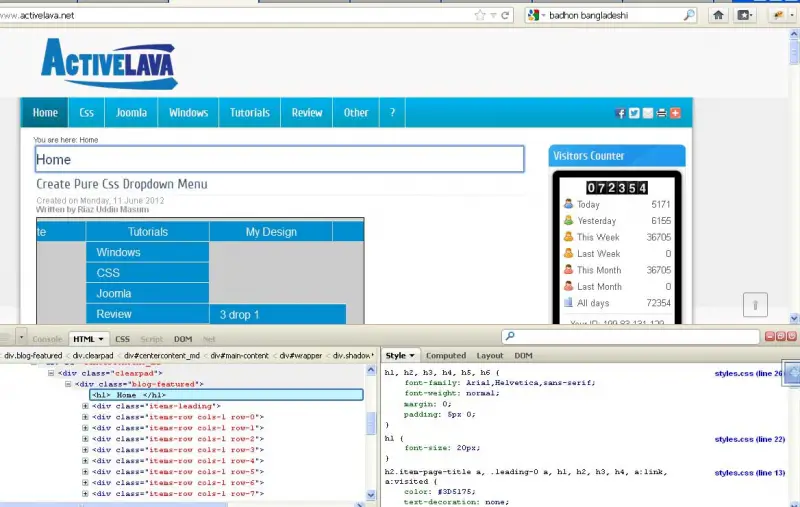The height and width of the screenshot is (507, 800).
Task: Click the scroll-to-top arrow button on page
Action: [x=755, y=305]
